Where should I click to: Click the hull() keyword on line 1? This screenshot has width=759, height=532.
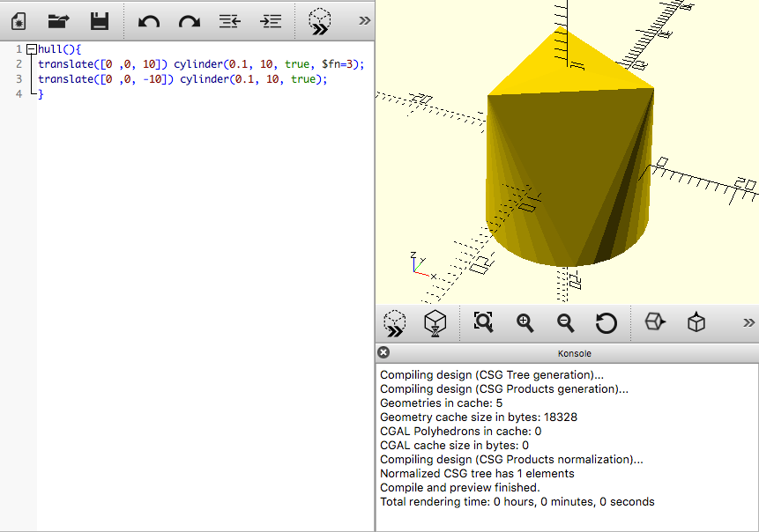pyautogui.click(x=50, y=49)
